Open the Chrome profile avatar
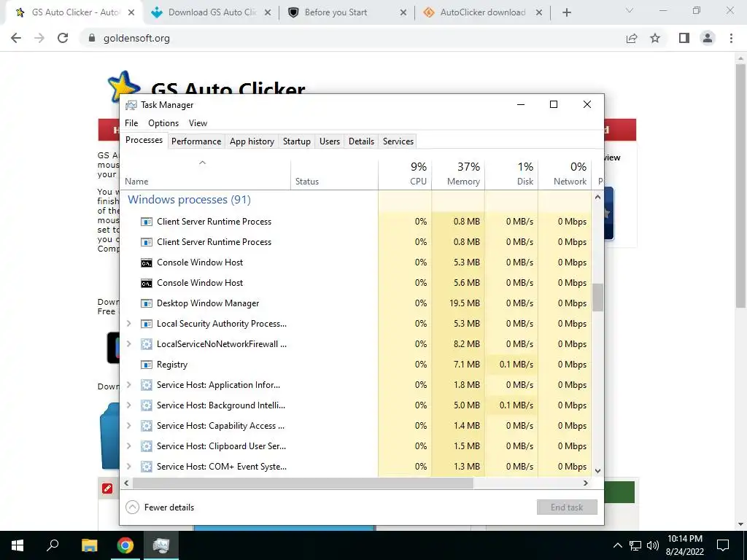The image size is (747, 560). pos(708,38)
